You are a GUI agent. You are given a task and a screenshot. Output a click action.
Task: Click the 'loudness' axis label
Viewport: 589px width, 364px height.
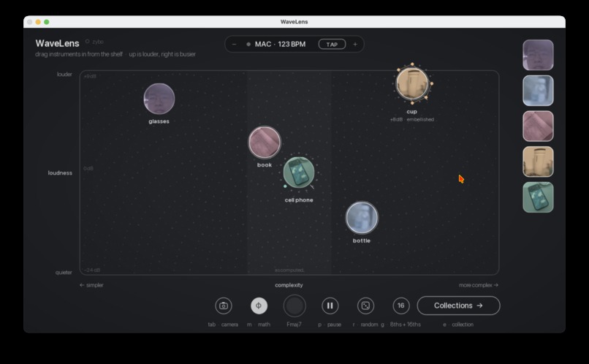point(60,172)
